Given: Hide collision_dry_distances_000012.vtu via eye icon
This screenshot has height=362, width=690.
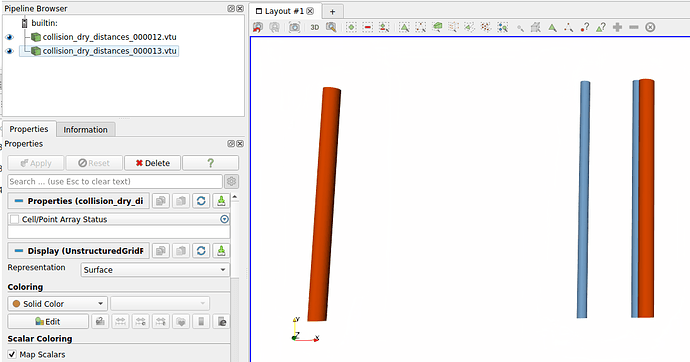Looking at the screenshot, I should (9, 37).
